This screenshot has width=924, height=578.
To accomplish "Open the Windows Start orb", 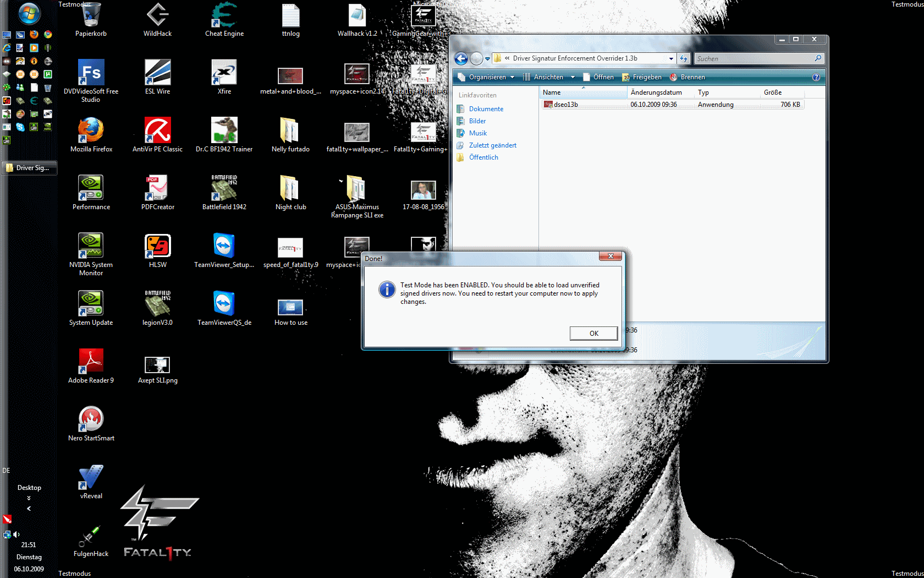I will coord(29,13).
